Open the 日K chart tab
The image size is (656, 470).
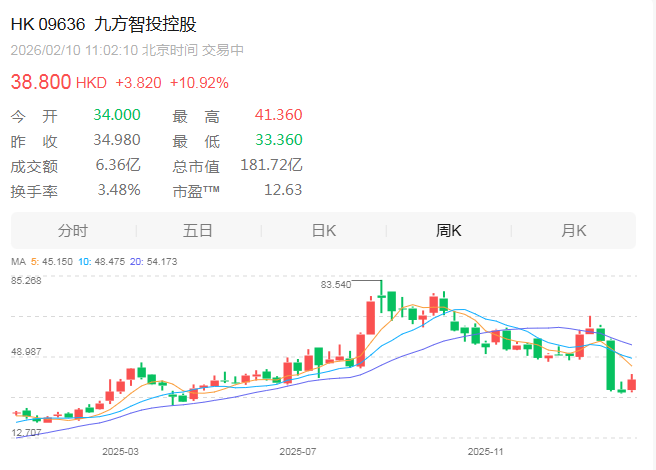(324, 231)
